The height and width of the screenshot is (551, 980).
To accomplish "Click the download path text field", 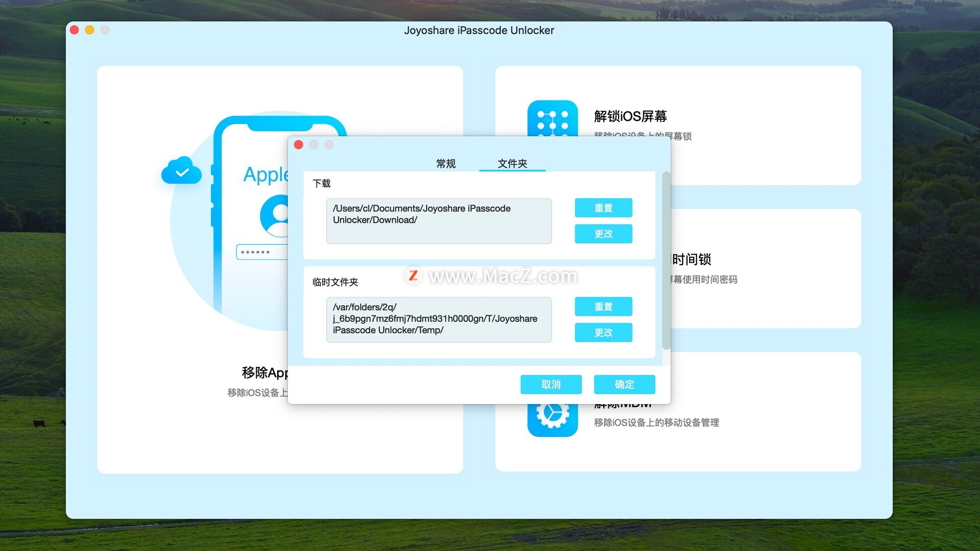I will click(x=439, y=221).
